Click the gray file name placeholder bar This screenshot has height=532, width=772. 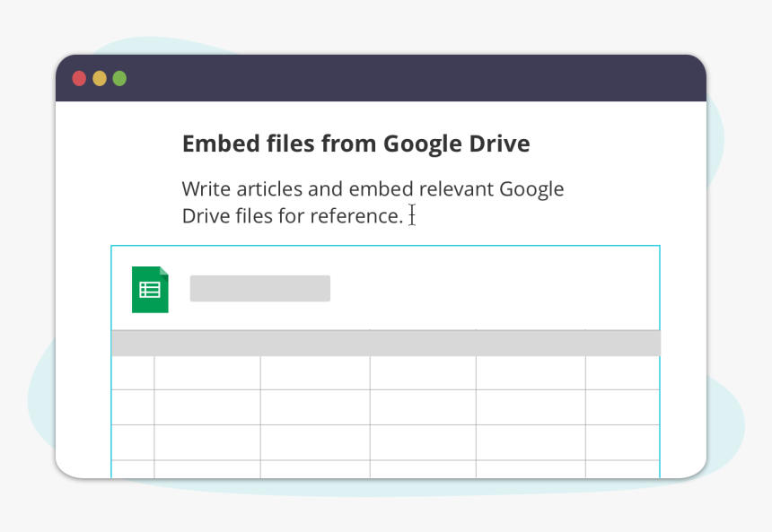point(259,289)
